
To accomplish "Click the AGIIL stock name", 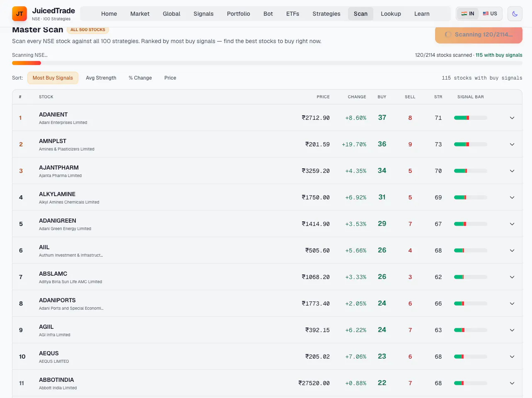I will pyautogui.click(x=46, y=327).
